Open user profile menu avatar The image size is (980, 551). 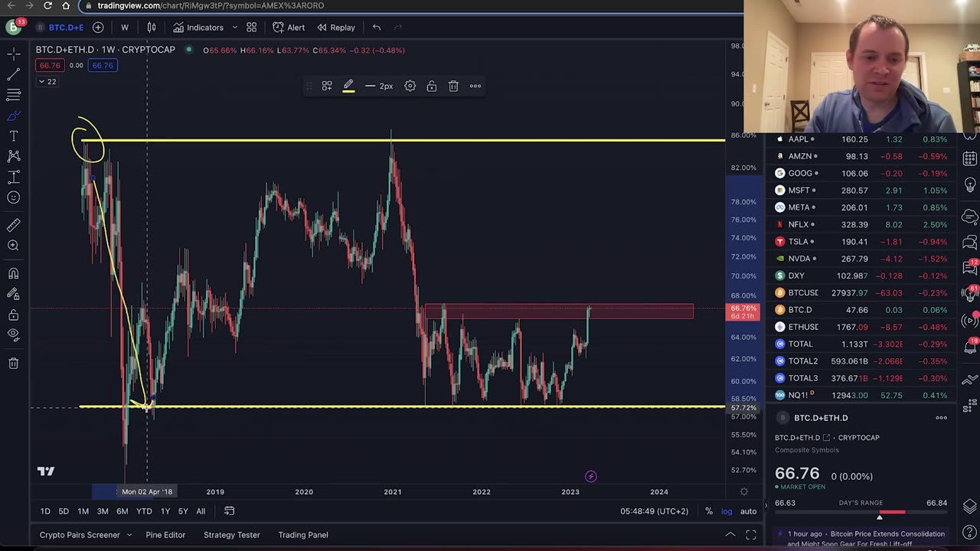(x=14, y=28)
